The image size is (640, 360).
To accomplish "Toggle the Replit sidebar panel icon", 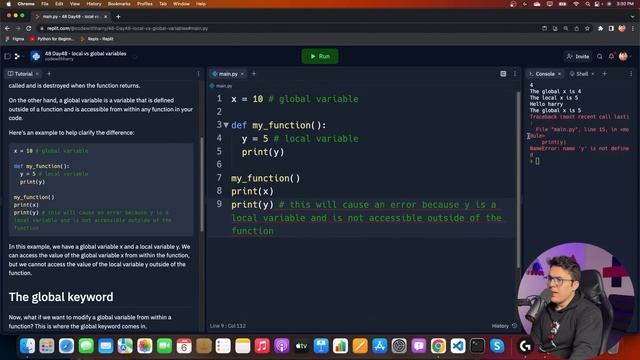I will 7,56.
